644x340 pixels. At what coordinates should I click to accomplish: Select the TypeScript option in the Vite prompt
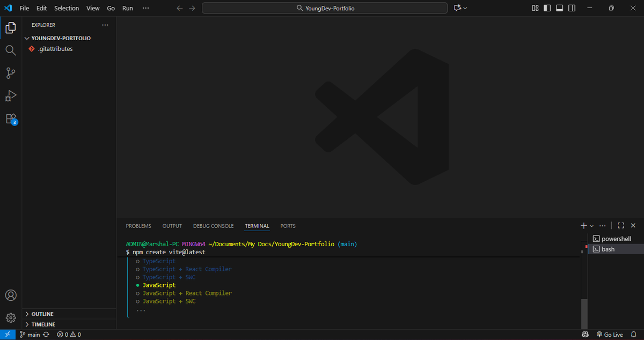[x=159, y=261]
